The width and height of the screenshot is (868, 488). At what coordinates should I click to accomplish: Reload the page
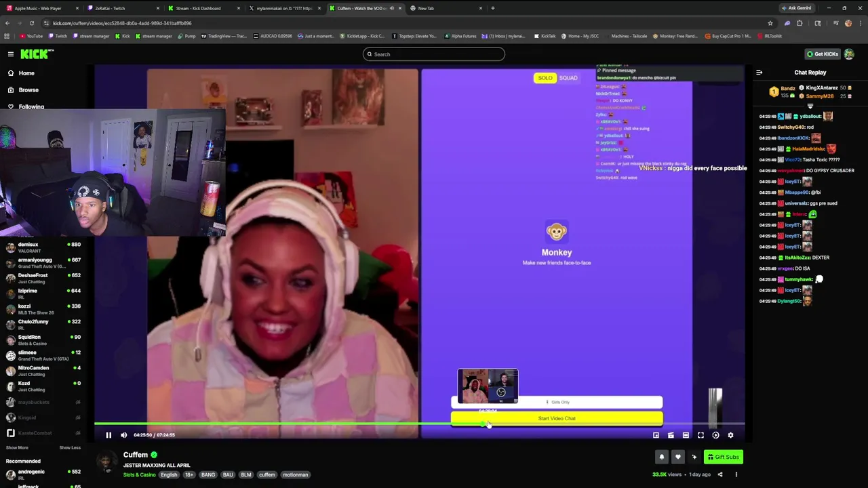31,23
